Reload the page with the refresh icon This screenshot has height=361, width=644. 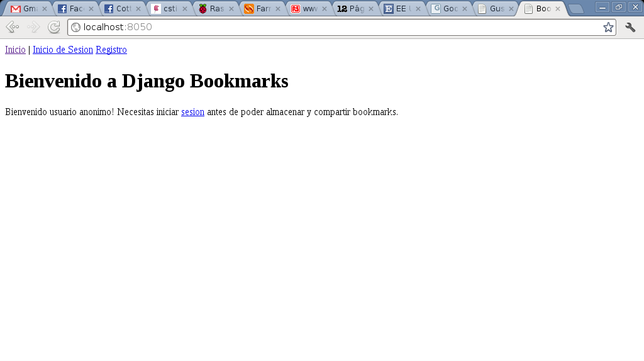coord(55,27)
